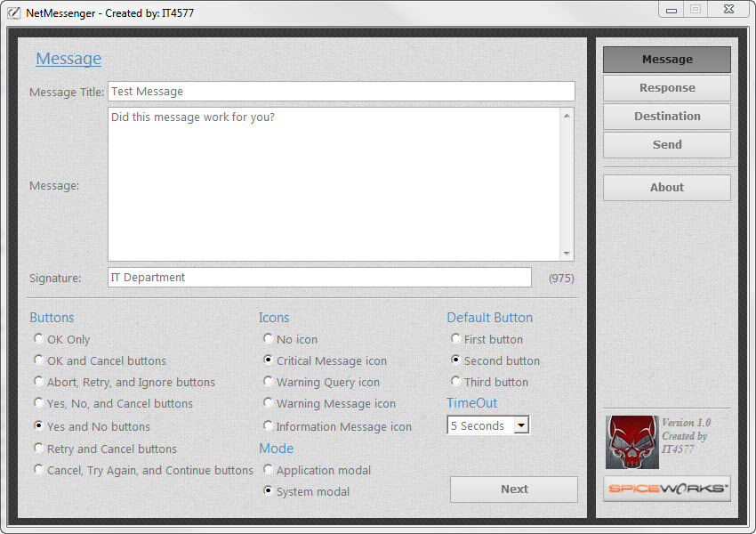Select the Yes and No Buttons option
The width and height of the screenshot is (756, 534).
pyautogui.click(x=38, y=426)
